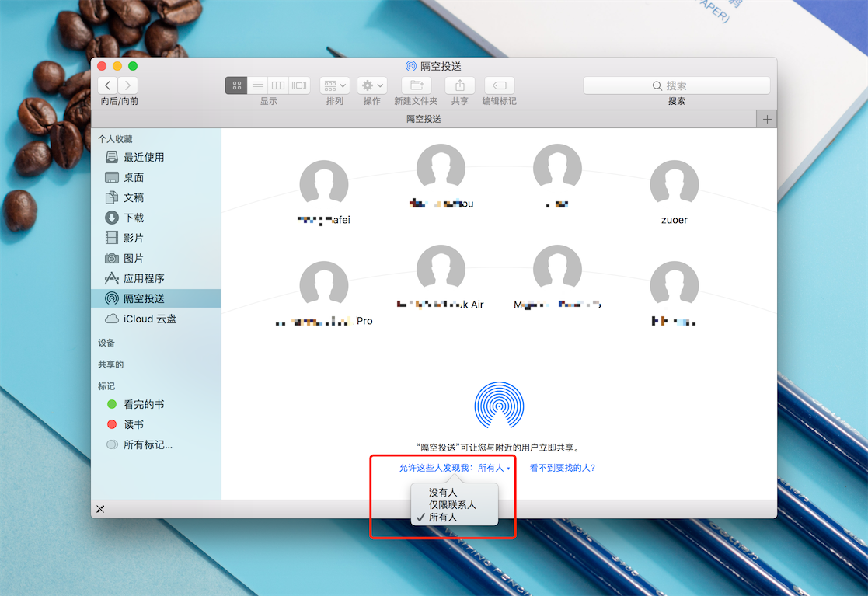Switch to column view
This screenshot has height=596, width=868.
[278, 85]
